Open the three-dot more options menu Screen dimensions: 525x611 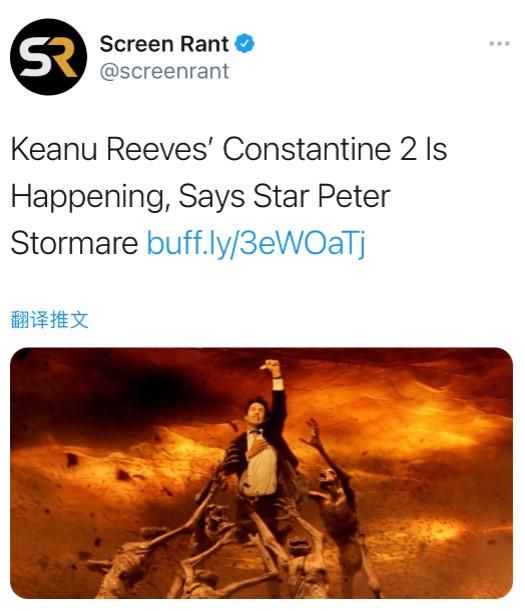(x=499, y=43)
